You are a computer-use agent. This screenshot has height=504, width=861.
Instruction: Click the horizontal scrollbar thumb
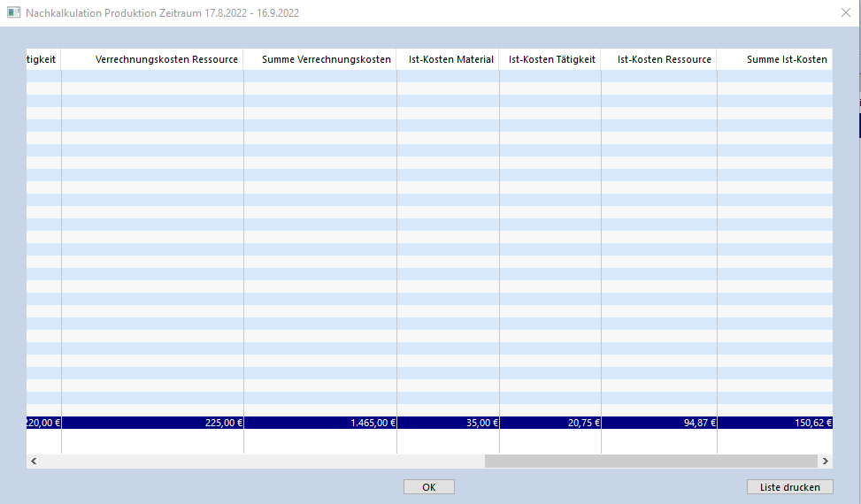click(x=650, y=462)
